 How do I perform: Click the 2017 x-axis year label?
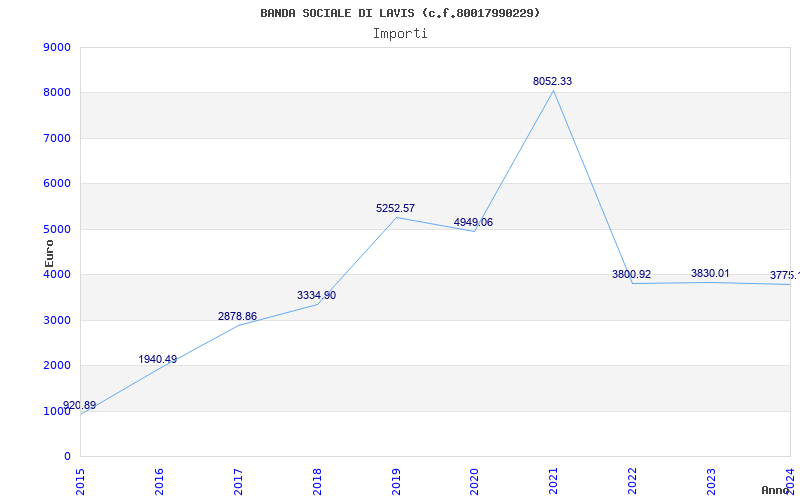pyautogui.click(x=238, y=481)
